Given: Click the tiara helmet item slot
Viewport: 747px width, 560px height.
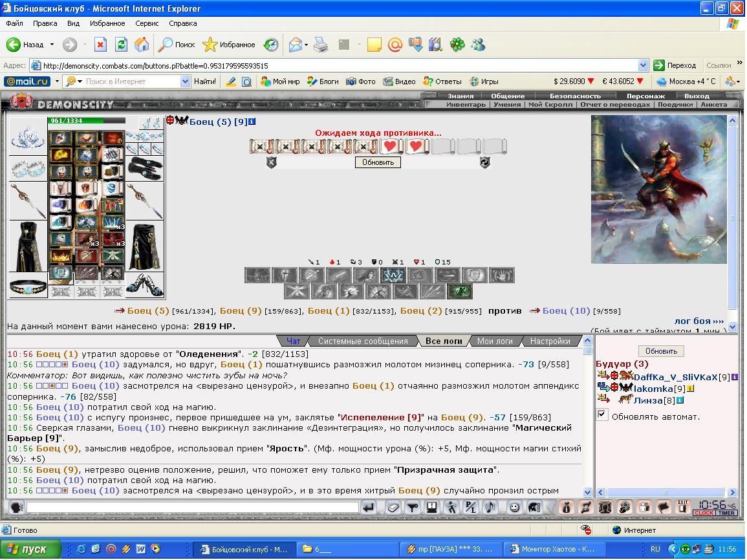Looking at the screenshot, I should 28,136.
